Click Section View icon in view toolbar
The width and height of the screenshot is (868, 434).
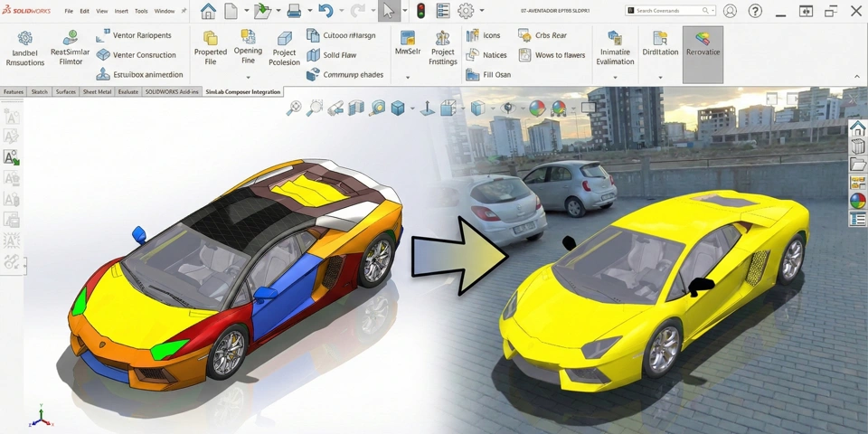356,108
